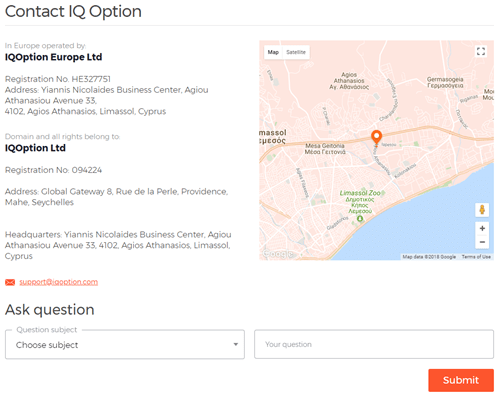The height and width of the screenshot is (397, 500).
Task: Click the Mesa Geitonia map label
Action: 325,149
